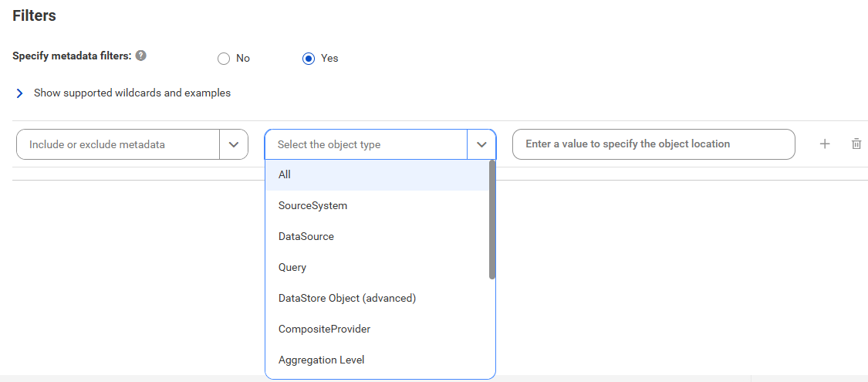This screenshot has height=382, width=868.
Task: Click the help icon beside Specify metadata filters
Action: [x=141, y=56]
